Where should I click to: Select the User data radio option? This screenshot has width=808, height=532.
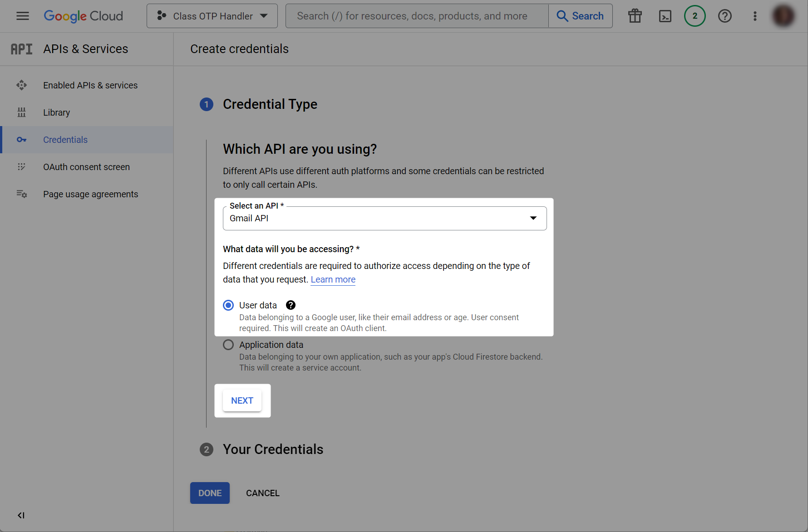pos(228,305)
